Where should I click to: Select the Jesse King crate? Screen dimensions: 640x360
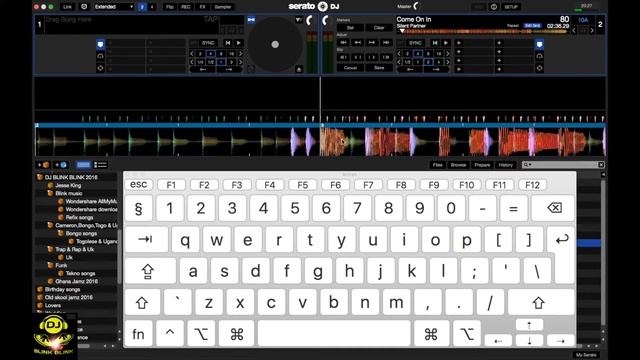point(68,185)
